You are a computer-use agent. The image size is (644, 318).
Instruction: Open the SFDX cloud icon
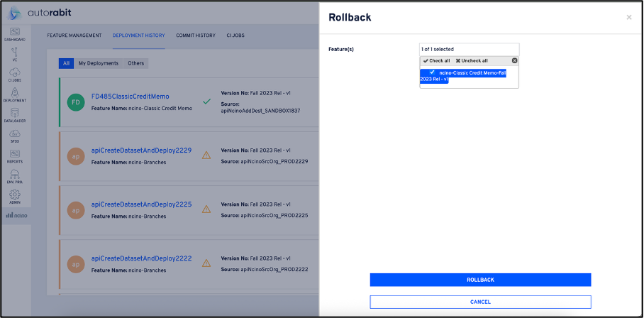15,136
